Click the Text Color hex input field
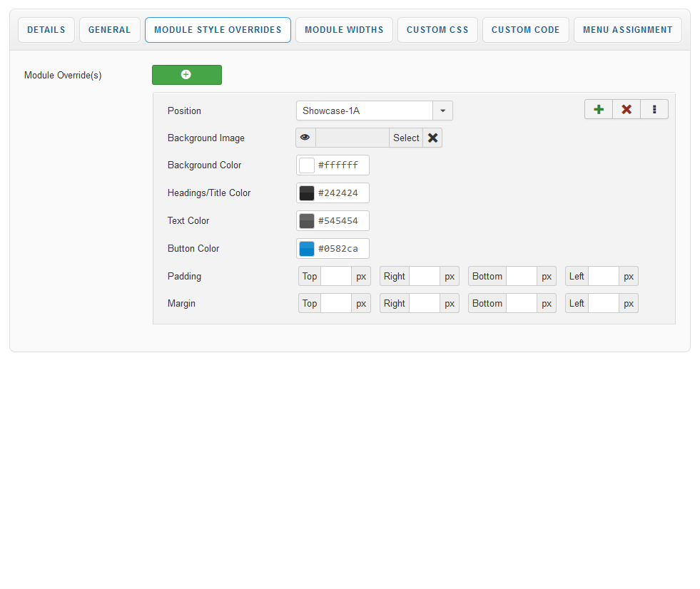 click(x=341, y=221)
